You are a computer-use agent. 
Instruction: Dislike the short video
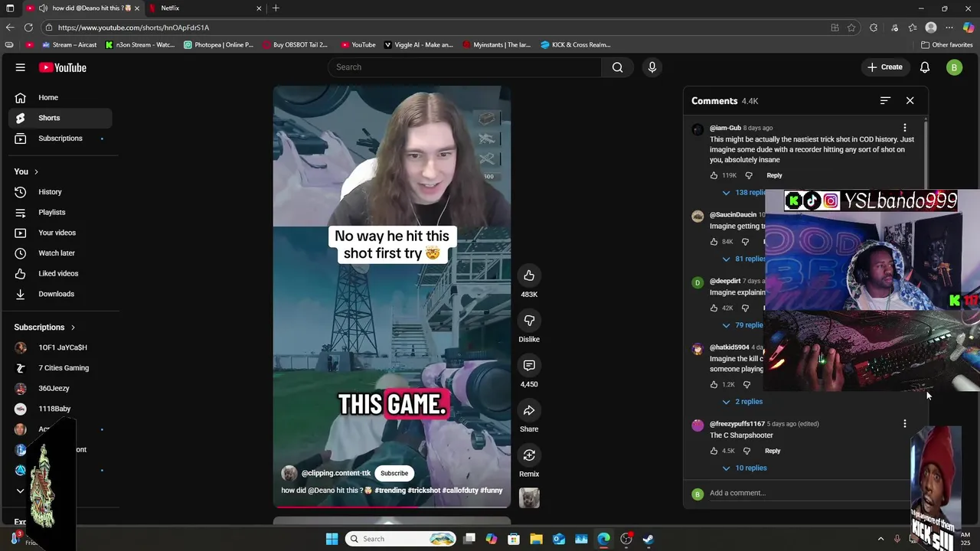(529, 321)
